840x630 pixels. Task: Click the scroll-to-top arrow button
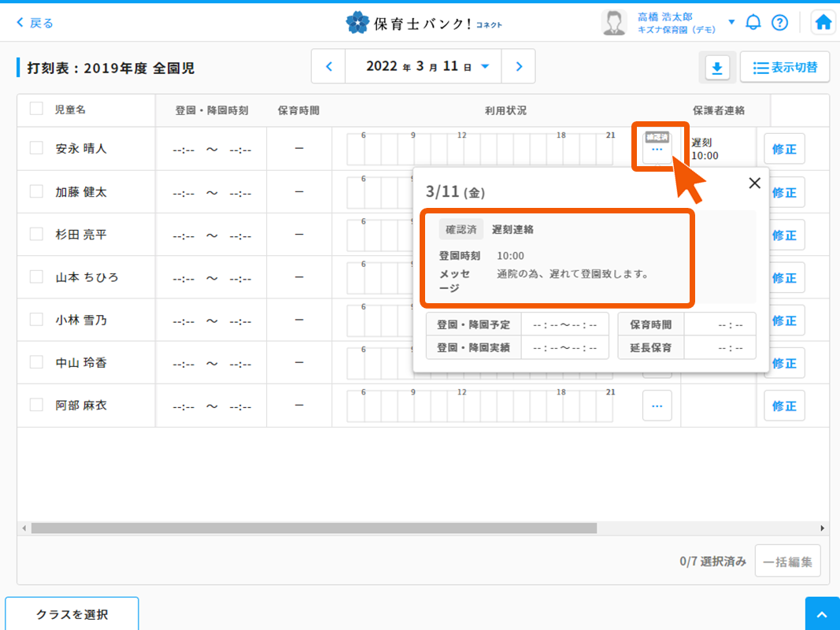pyautogui.click(x=822, y=614)
